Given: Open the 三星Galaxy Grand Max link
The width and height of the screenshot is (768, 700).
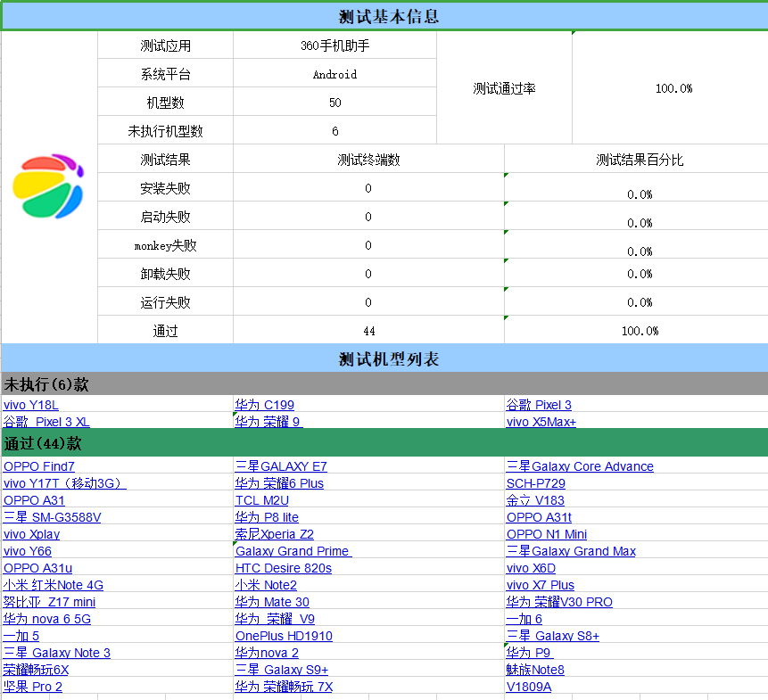Looking at the screenshot, I should coord(571,552).
